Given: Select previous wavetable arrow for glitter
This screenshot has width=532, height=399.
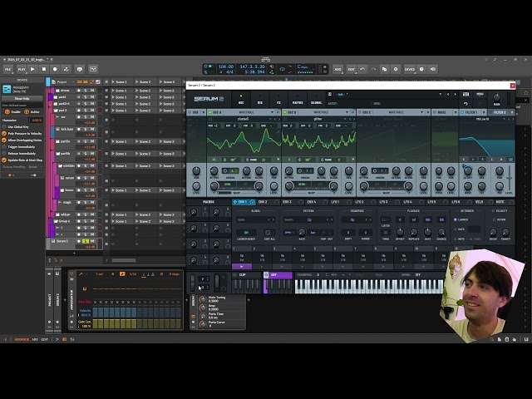Looking at the screenshot, I should pos(350,119).
